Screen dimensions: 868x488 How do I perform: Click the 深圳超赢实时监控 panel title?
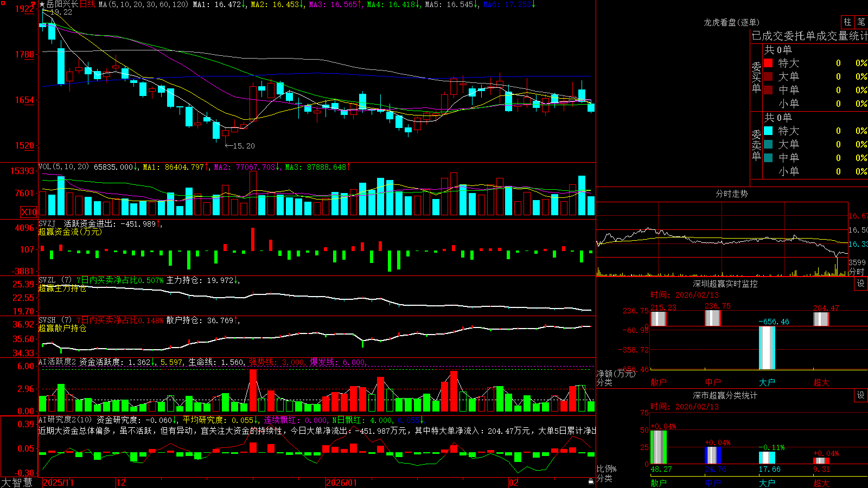[725, 284]
